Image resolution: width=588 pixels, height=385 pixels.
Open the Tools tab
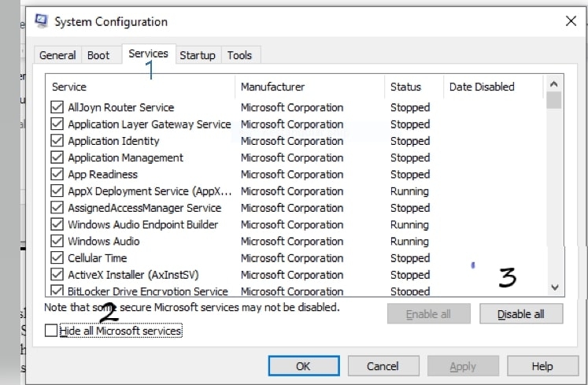click(239, 56)
